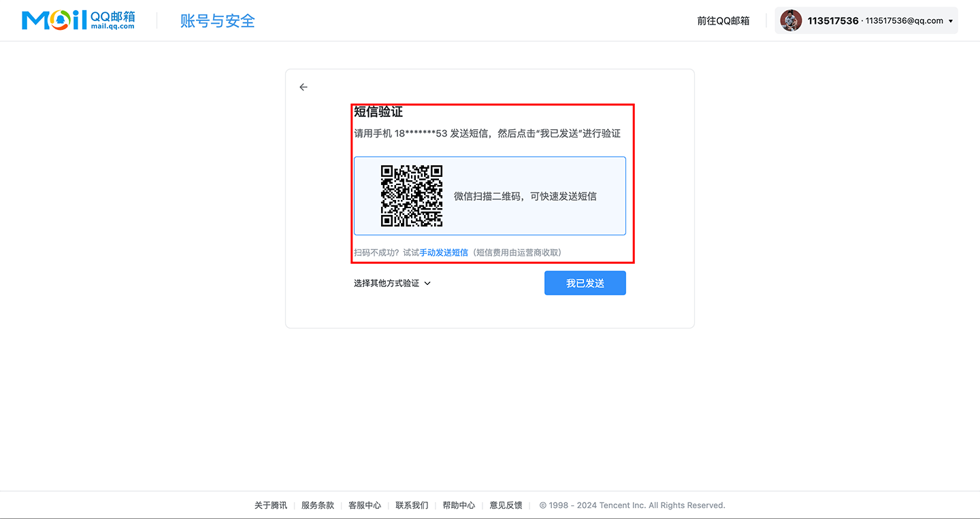Click the Tencent copyright notice
The image size is (980, 519).
click(632, 505)
